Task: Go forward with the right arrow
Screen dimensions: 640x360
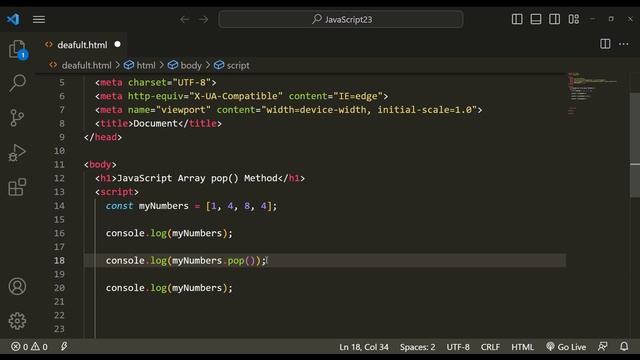Action: pos(203,19)
